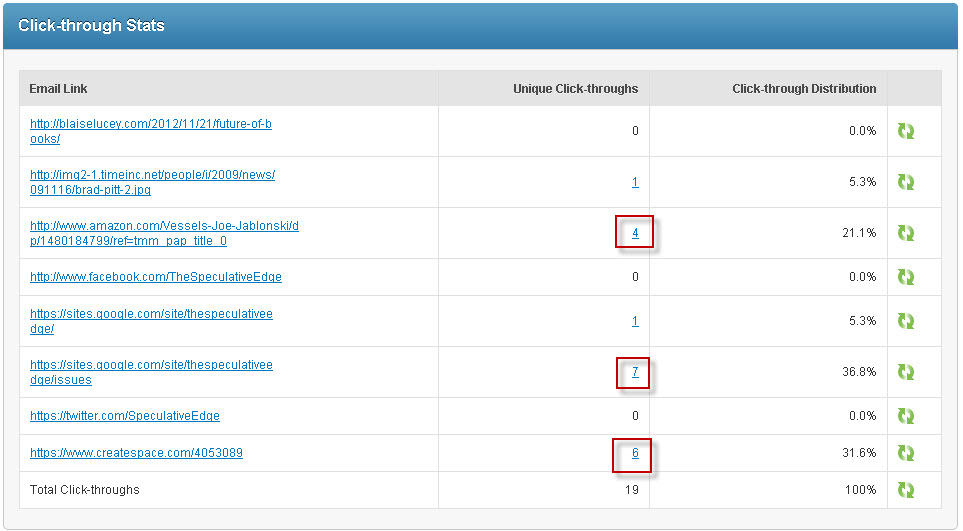Select the 31.6% distribution value
This screenshot has height=531, width=963.
[x=859, y=453]
